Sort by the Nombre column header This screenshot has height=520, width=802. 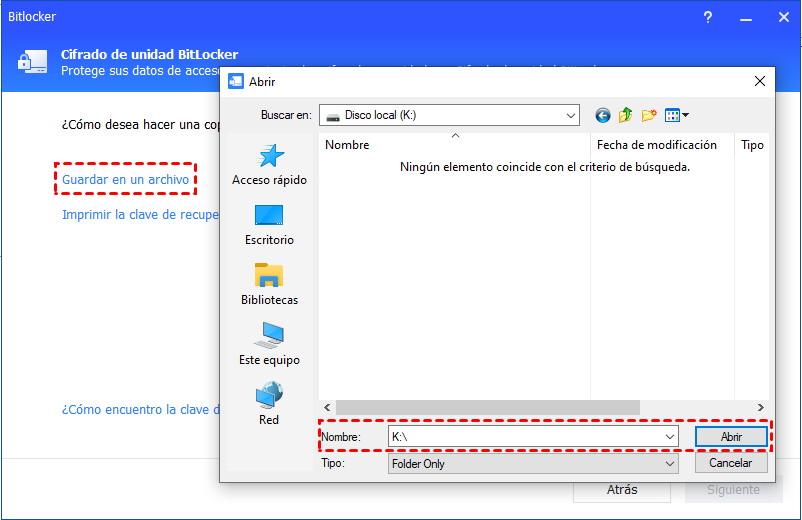347,145
